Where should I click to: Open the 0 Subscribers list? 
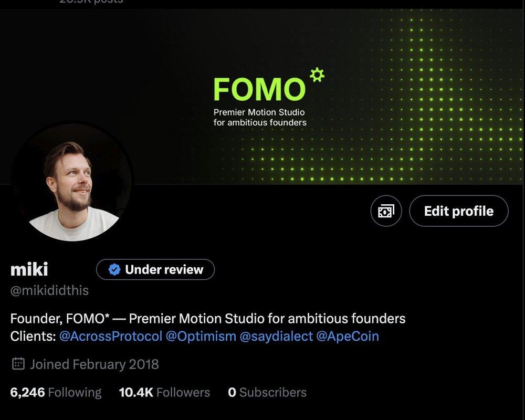click(267, 392)
